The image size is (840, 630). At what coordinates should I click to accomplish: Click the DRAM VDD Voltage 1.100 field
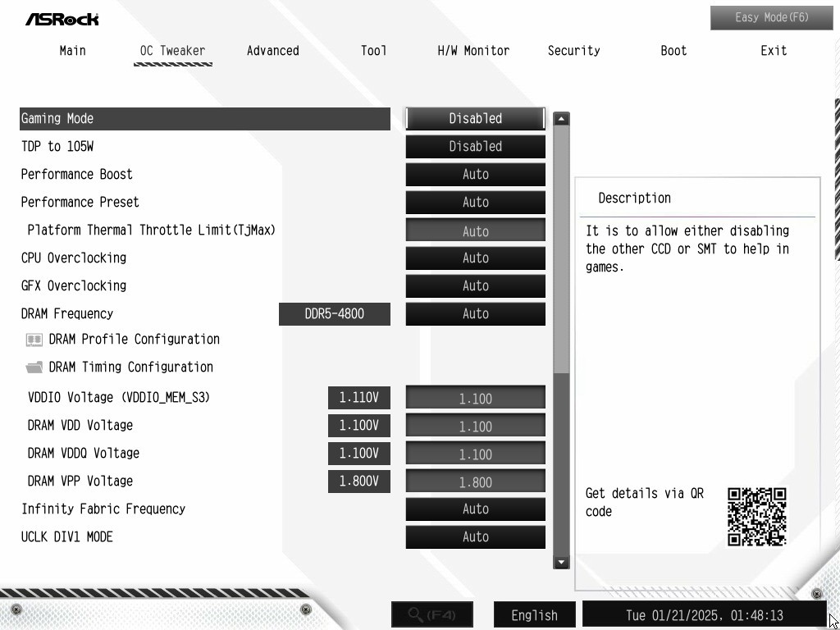click(475, 426)
